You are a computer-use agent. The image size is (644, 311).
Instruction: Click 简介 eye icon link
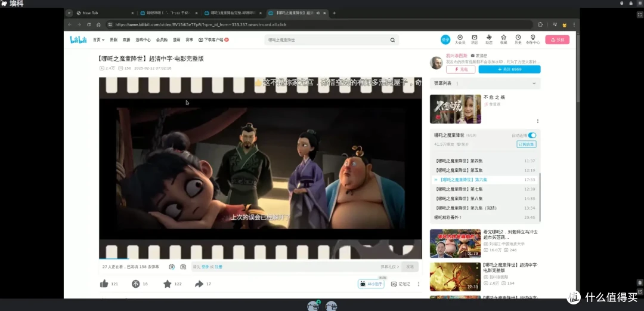tap(463, 144)
